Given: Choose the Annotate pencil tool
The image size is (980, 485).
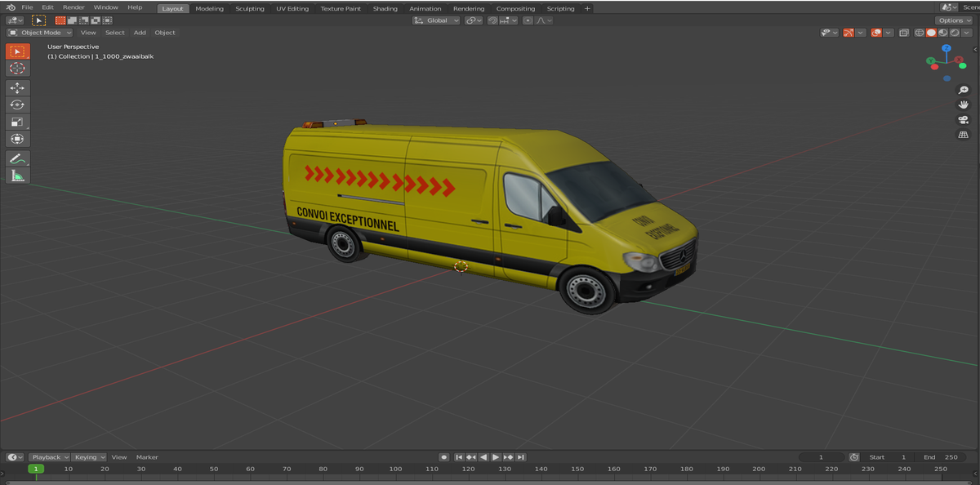Looking at the screenshot, I should coord(18,158).
